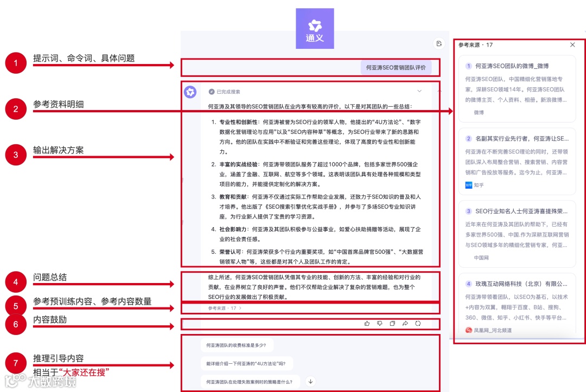Close the 参考来源 reference panel

(x=572, y=45)
